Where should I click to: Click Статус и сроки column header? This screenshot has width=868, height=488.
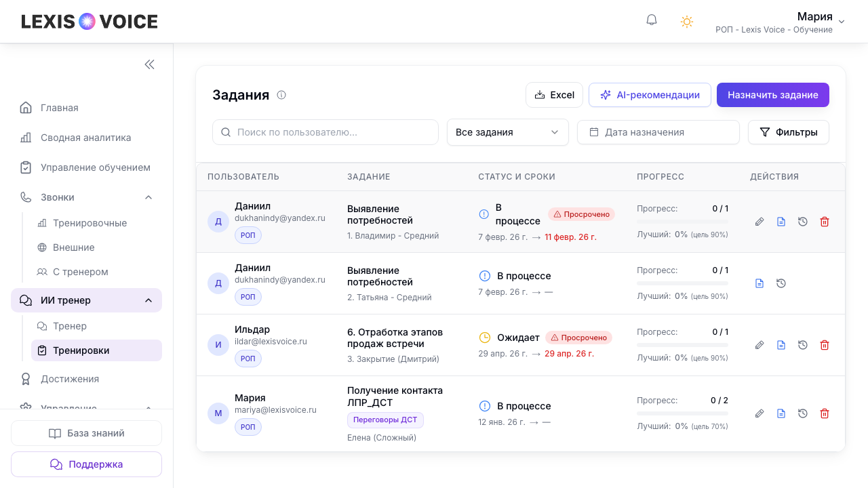[517, 177]
